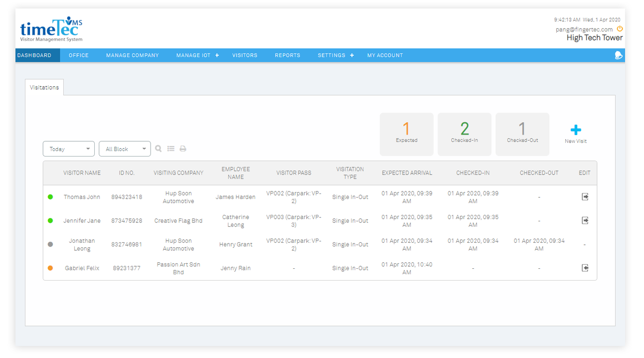644x358 pixels.
Task: Check out Jennifer Jane via edit icon
Action: 585,220
